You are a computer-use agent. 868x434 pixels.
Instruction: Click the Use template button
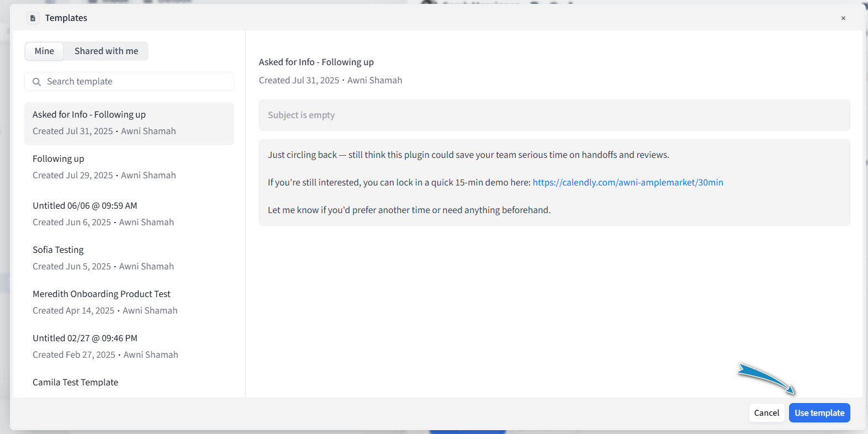click(819, 413)
